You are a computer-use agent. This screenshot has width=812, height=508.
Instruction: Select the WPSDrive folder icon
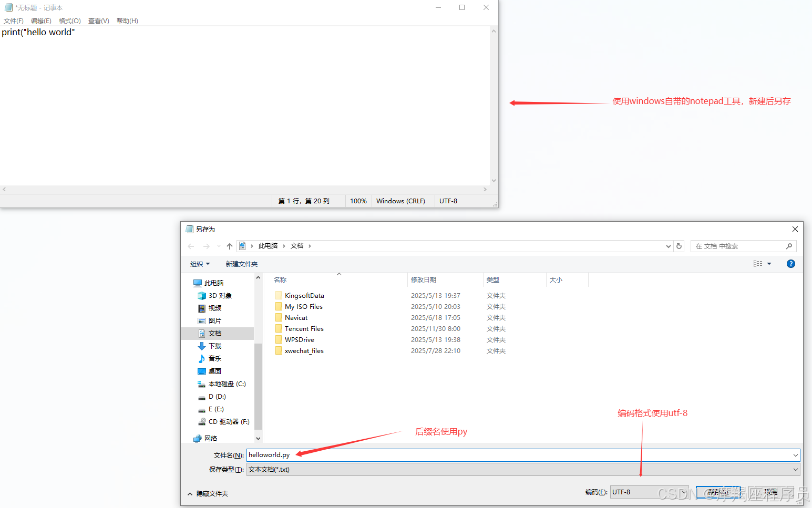(x=279, y=340)
